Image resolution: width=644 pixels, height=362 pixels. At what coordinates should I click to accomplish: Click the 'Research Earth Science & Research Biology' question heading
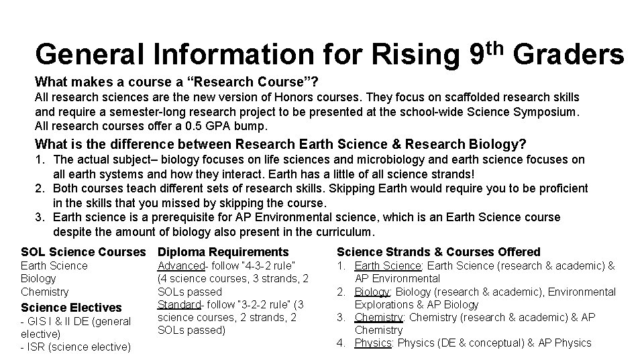[x=280, y=144]
